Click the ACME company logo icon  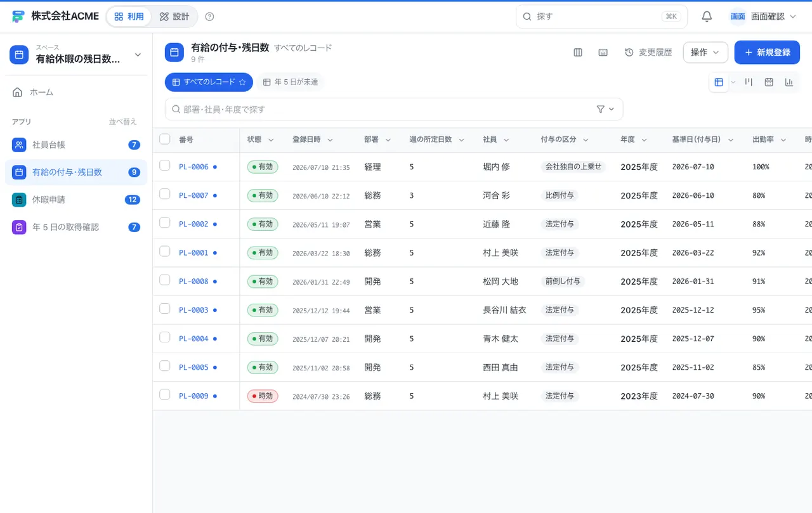[18, 16]
